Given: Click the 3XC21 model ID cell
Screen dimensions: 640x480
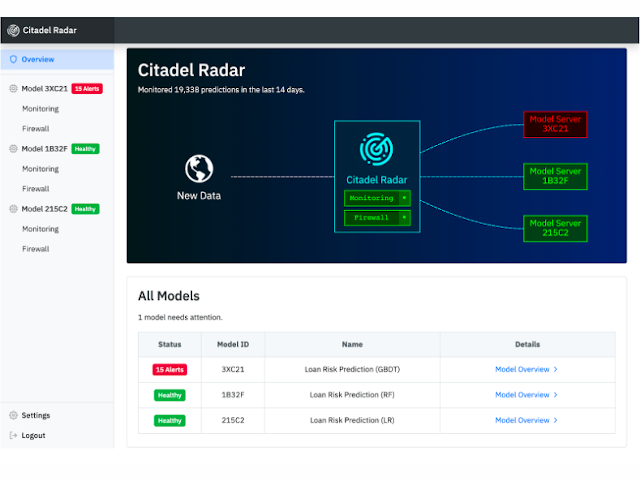Looking at the screenshot, I should coord(233,369).
